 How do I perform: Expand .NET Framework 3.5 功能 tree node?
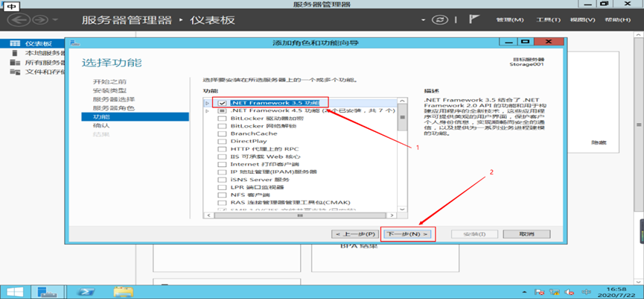[x=208, y=102]
